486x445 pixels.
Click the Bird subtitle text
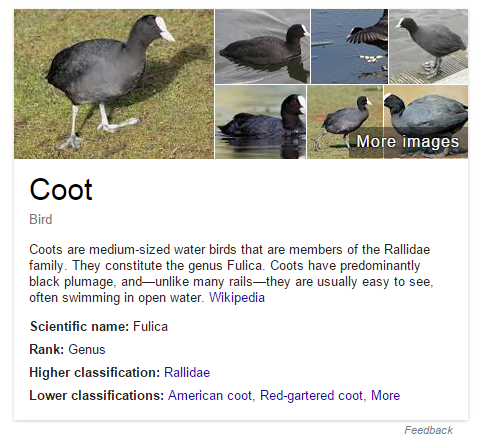point(41,219)
